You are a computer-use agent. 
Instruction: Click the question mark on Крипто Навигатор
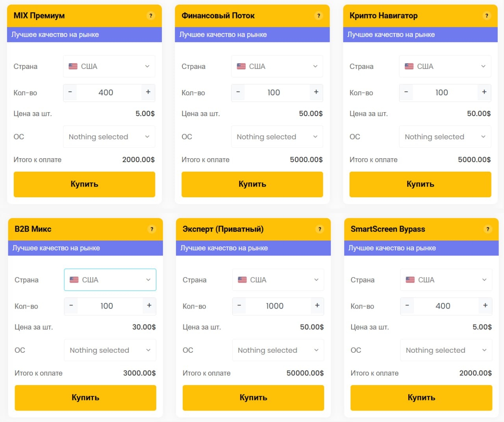pyautogui.click(x=487, y=16)
